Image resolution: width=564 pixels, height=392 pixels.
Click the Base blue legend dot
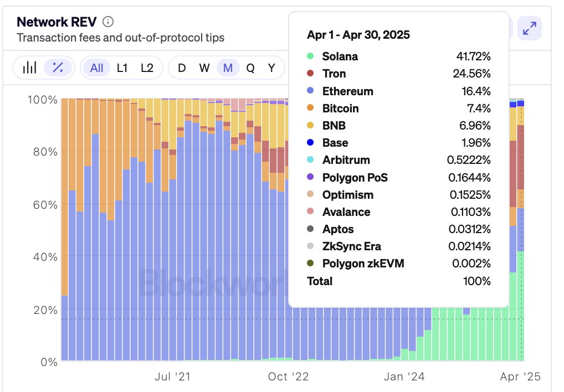310,142
